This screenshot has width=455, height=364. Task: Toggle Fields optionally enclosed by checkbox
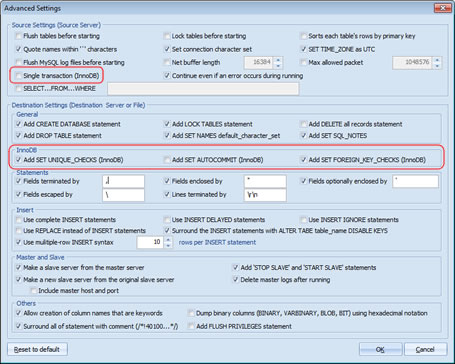(303, 181)
